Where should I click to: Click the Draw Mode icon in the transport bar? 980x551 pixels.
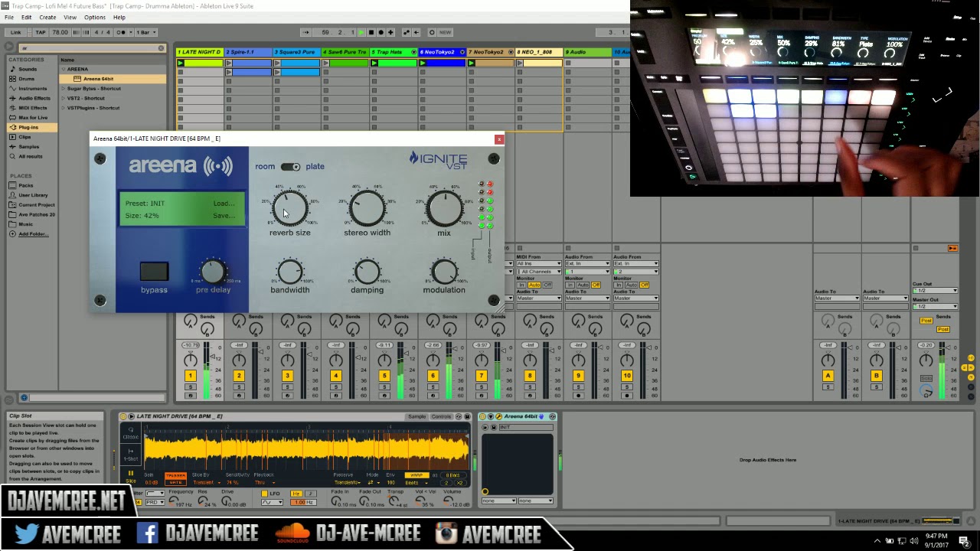click(x=432, y=32)
